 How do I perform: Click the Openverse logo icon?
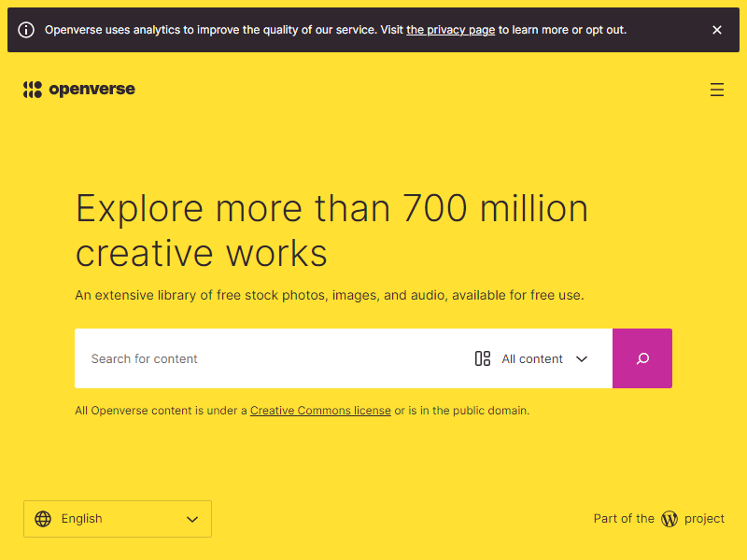pyautogui.click(x=31, y=89)
